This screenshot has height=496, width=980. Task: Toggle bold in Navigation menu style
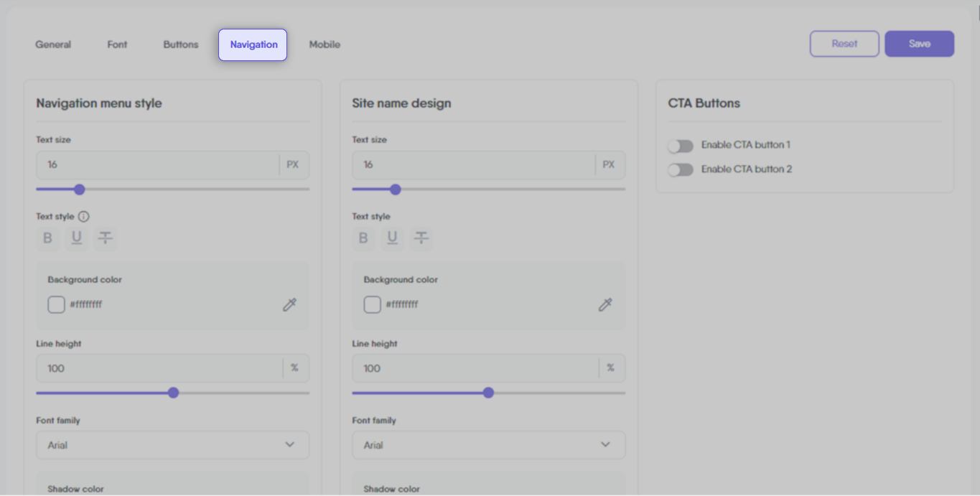pos(48,238)
